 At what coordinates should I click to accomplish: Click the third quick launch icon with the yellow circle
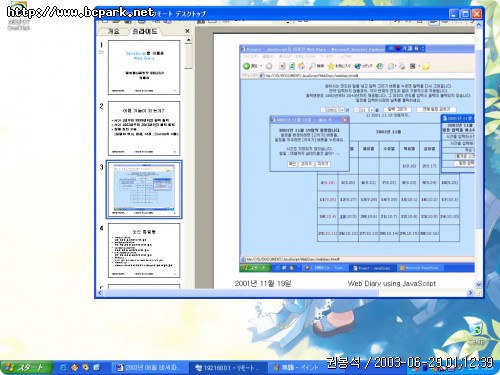86,367
